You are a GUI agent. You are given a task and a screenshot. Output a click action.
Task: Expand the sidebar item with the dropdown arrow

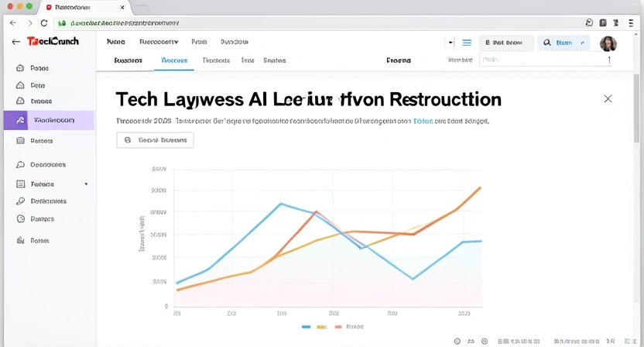[x=86, y=184]
